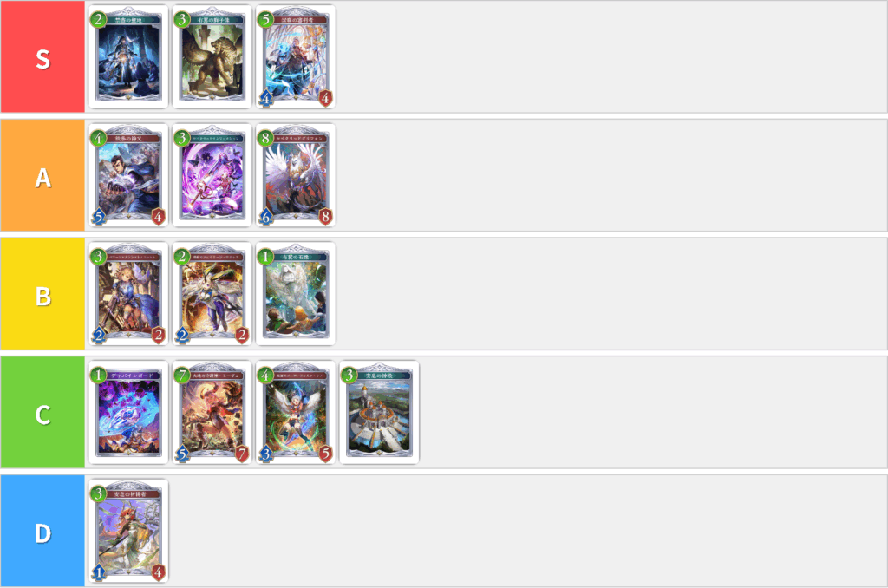Open the 3-cost temple castle card in C tier
Image resolution: width=888 pixels, height=588 pixels.
pos(380,412)
